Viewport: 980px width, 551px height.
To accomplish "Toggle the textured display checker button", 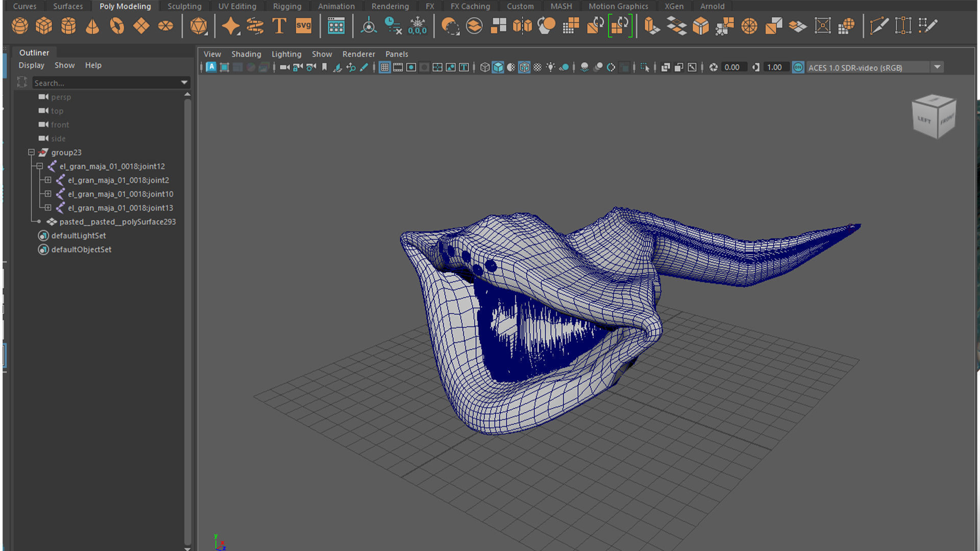I will tap(537, 67).
